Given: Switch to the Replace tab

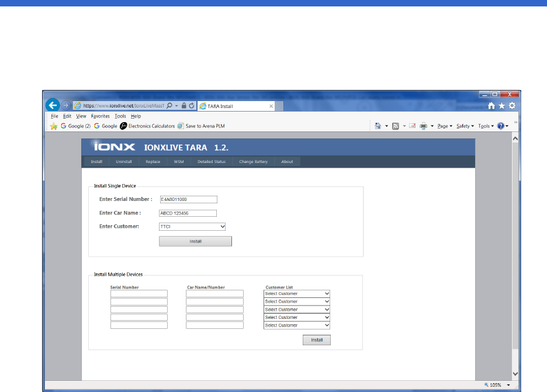Looking at the screenshot, I should (x=153, y=161).
